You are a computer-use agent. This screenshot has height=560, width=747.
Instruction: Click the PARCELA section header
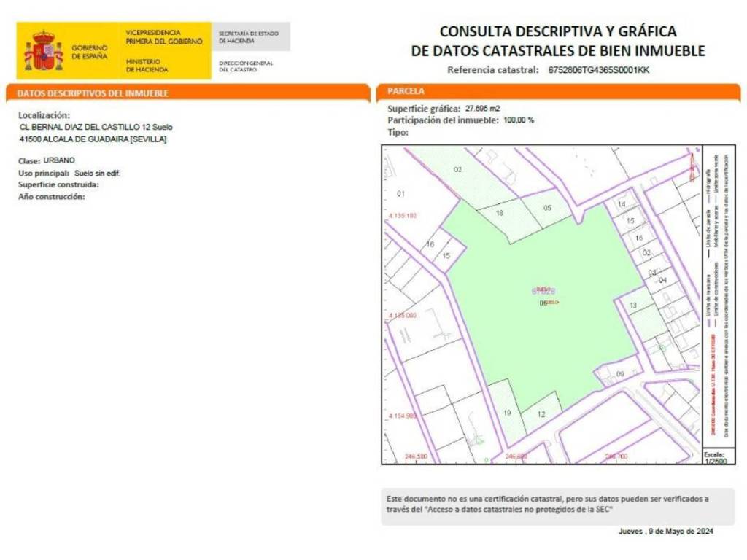[x=406, y=91]
